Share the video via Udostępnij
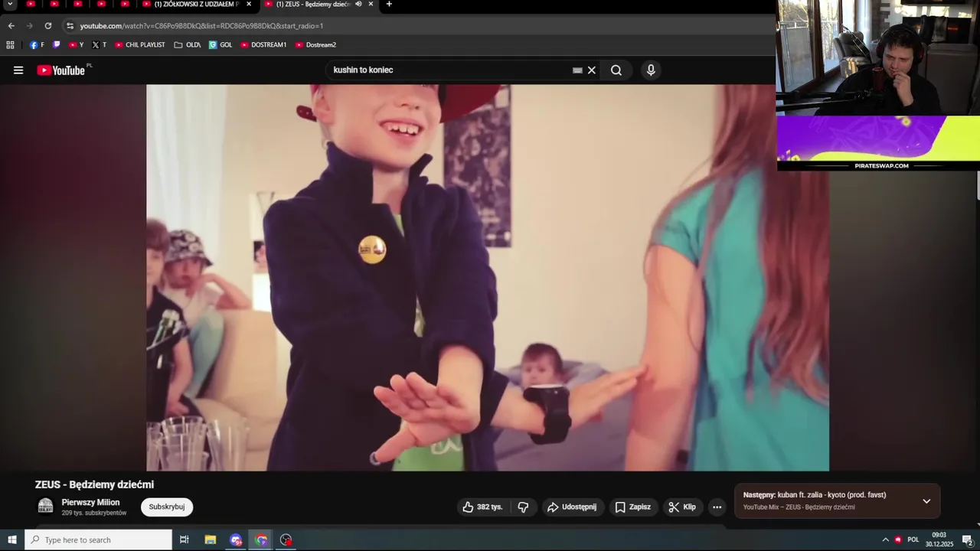 572,507
